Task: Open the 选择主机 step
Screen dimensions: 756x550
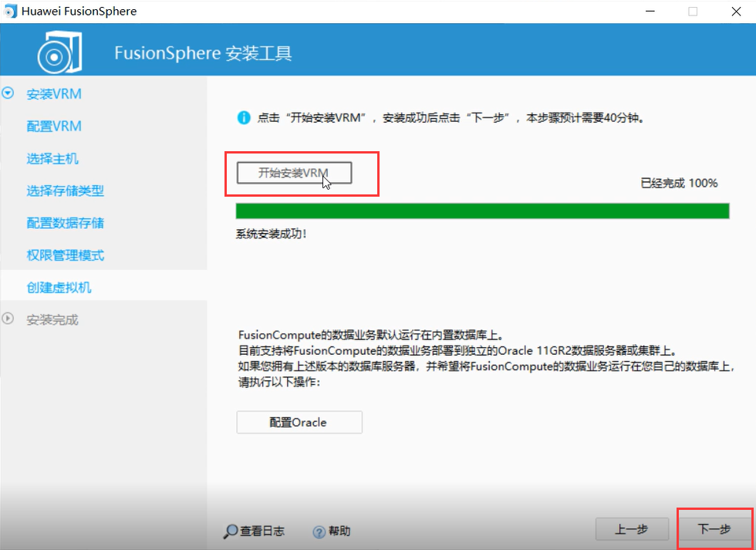Action: coord(52,159)
